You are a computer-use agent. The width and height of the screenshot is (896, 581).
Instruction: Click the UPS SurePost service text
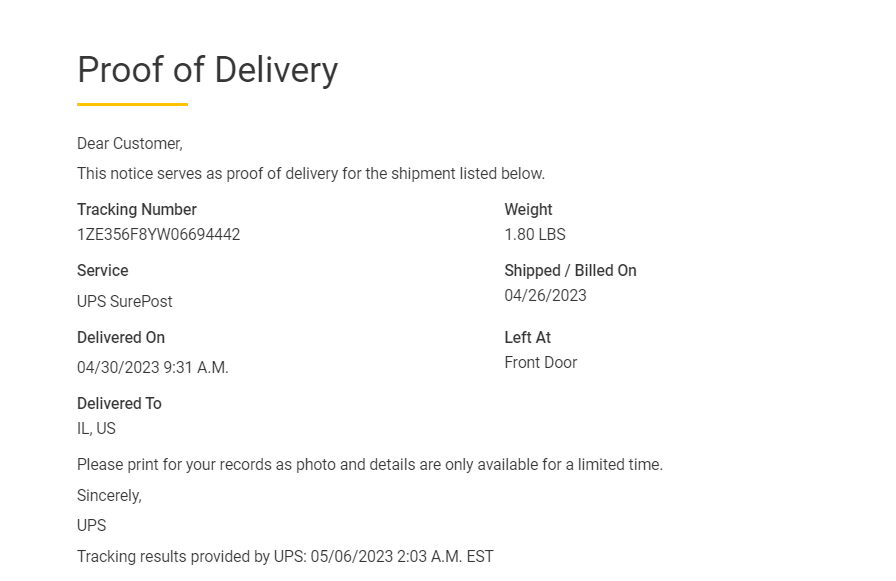pyautogui.click(x=125, y=302)
